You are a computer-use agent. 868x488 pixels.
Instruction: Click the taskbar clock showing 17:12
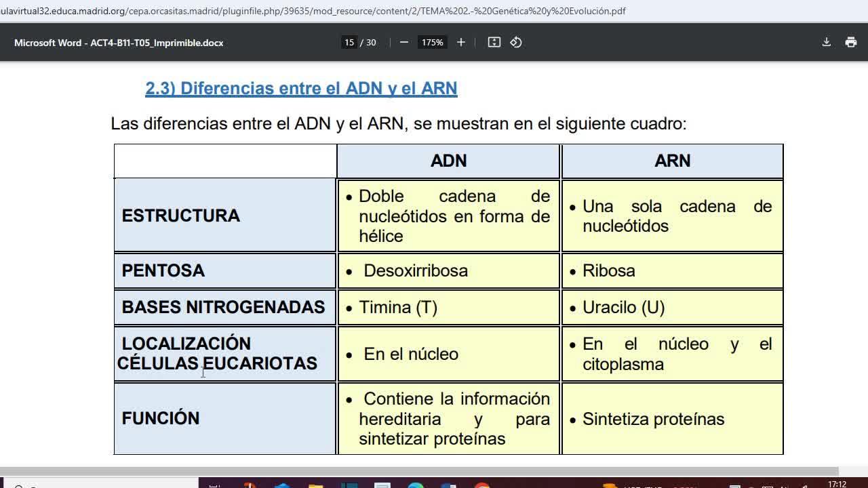[837, 484]
